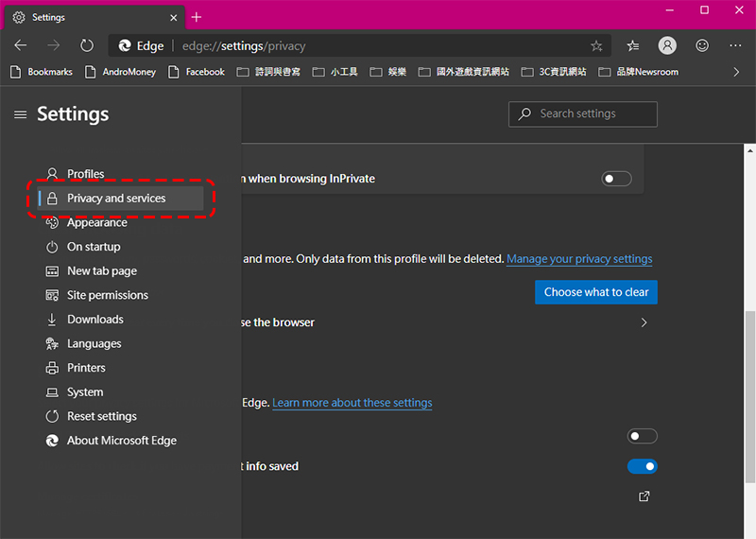The width and height of the screenshot is (756, 539).
Task: Collapse the Settings hamburger menu
Action: click(20, 114)
